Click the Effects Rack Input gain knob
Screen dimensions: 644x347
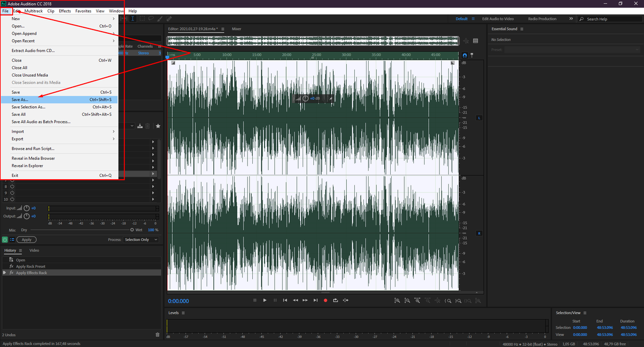[x=26, y=208]
